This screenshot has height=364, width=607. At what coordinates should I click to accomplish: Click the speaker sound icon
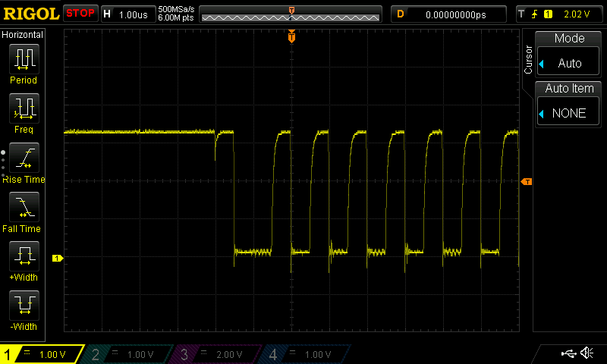click(x=587, y=353)
